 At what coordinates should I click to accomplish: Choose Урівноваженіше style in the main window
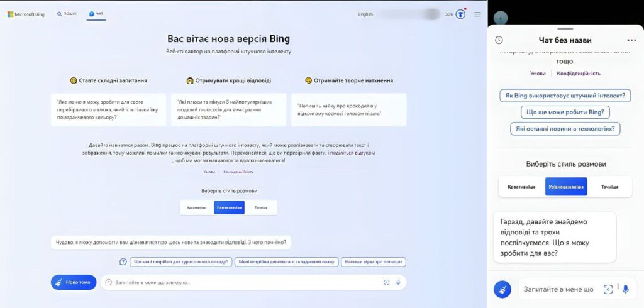pyautogui.click(x=229, y=207)
